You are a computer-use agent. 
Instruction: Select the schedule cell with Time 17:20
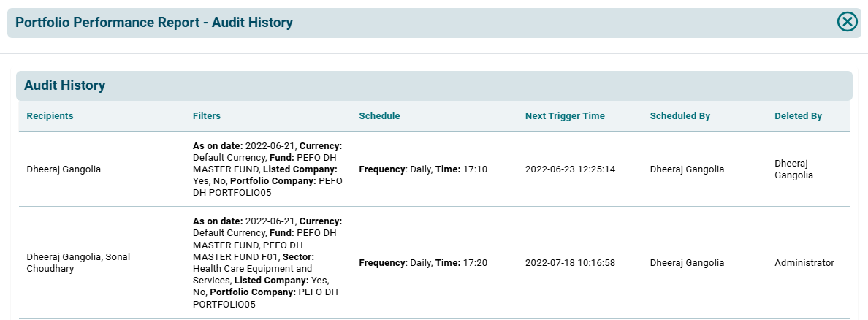click(423, 263)
